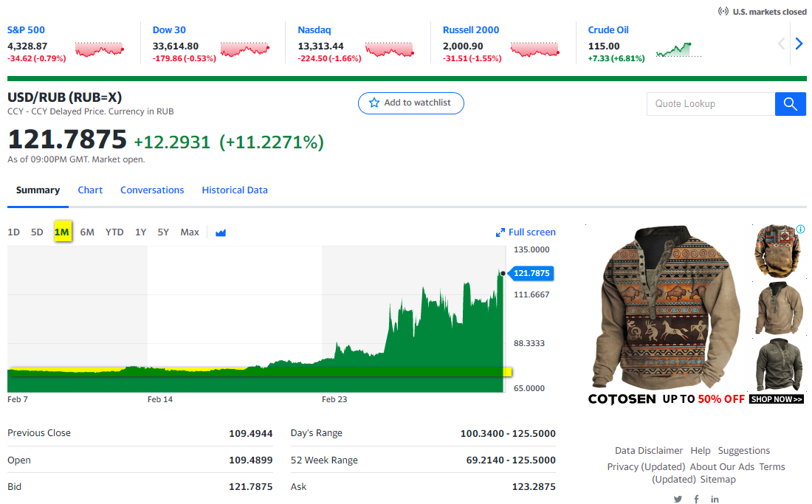The width and height of the screenshot is (812, 504).
Task: Select the 5Y chart range
Action: tap(163, 232)
